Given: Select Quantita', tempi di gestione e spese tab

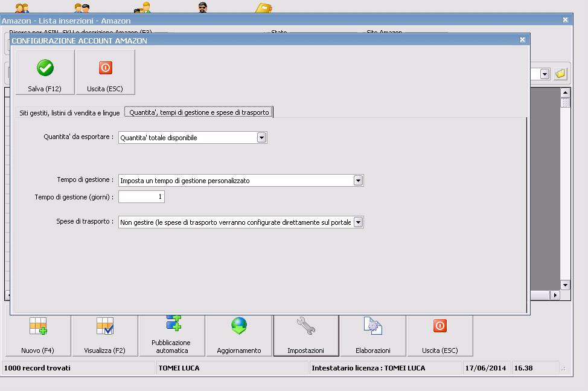Looking at the screenshot, I should point(199,112).
